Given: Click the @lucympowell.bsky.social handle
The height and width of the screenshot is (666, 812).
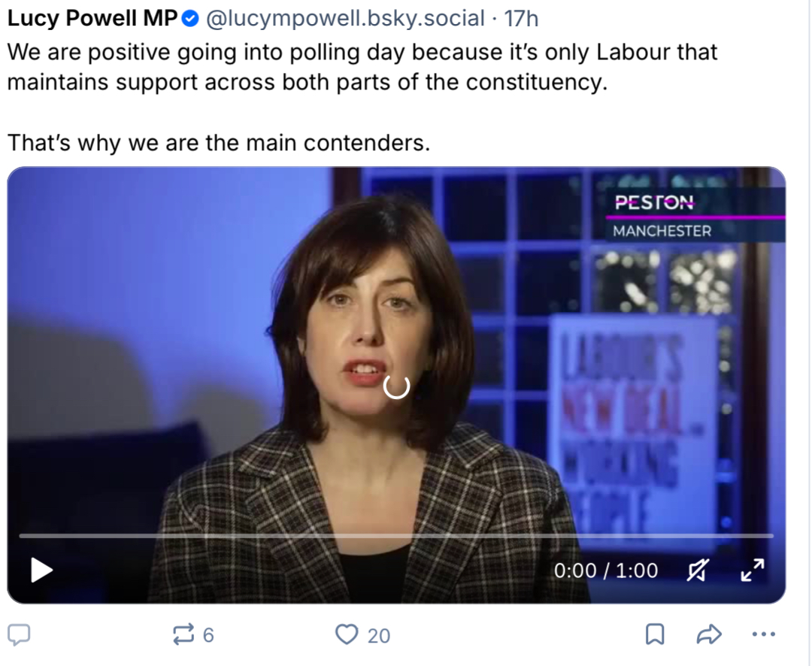Looking at the screenshot, I should (344, 19).
